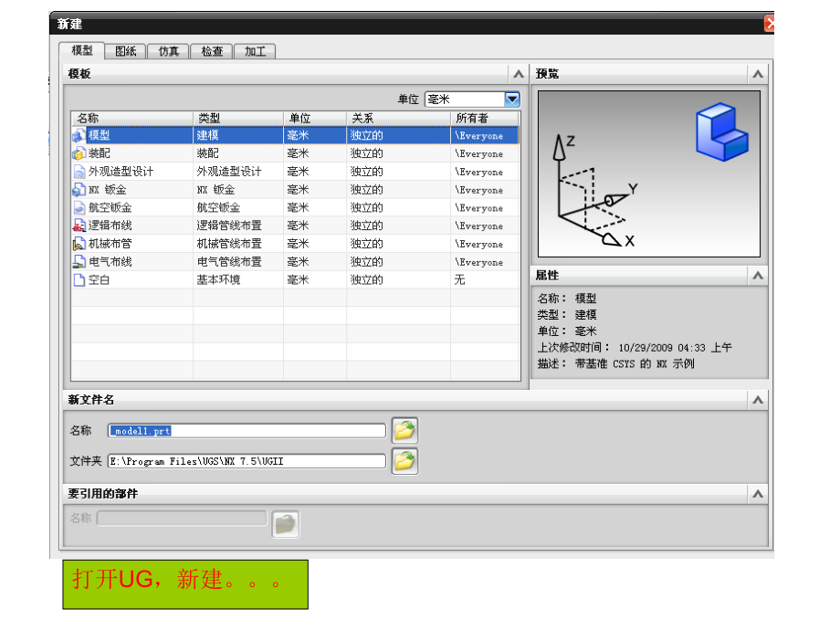Viewport: 840px width, 630px height.
Task: Select the 空白 template name
Action: coord(100,280)
